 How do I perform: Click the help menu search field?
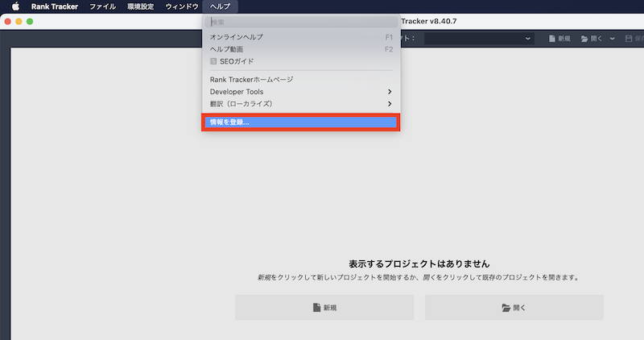[x=301, y=23]
